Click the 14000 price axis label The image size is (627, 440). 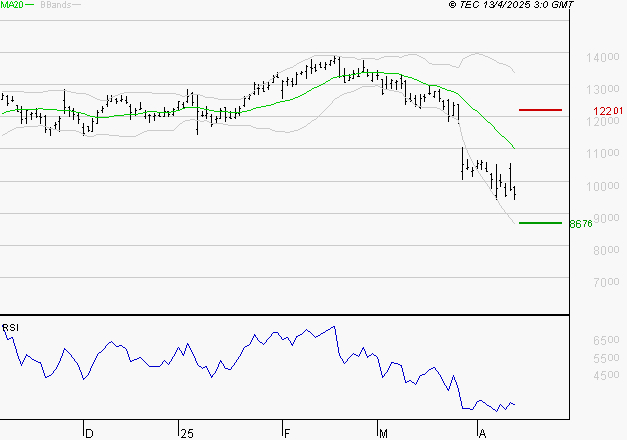coord(603,58)
